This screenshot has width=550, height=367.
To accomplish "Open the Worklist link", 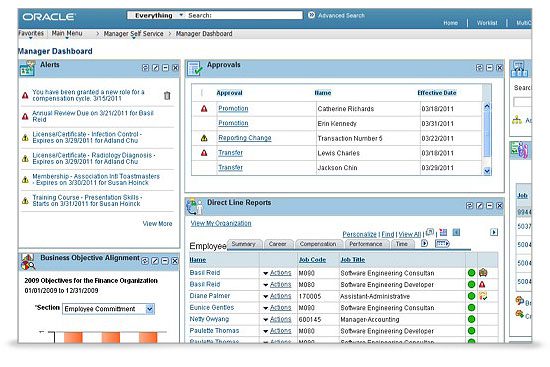I will pyautogui.click(x=487, y=23).
